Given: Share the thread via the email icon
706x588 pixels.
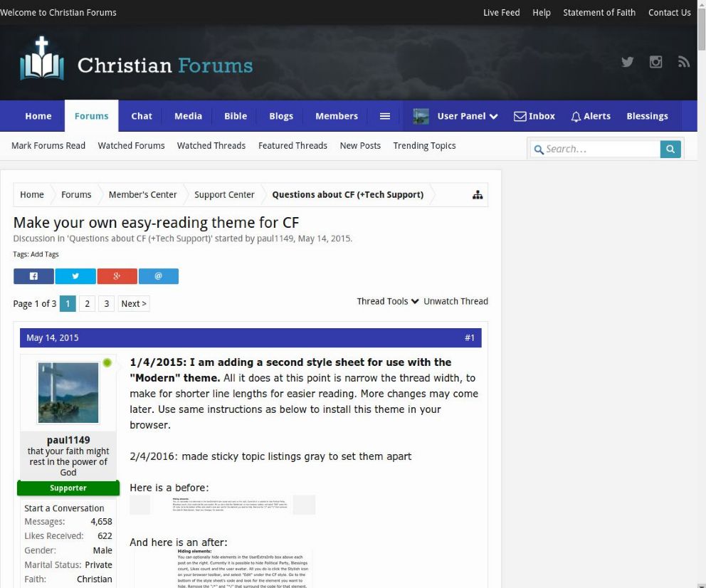Looking at the screenshot, I should (x=159, y=275).
